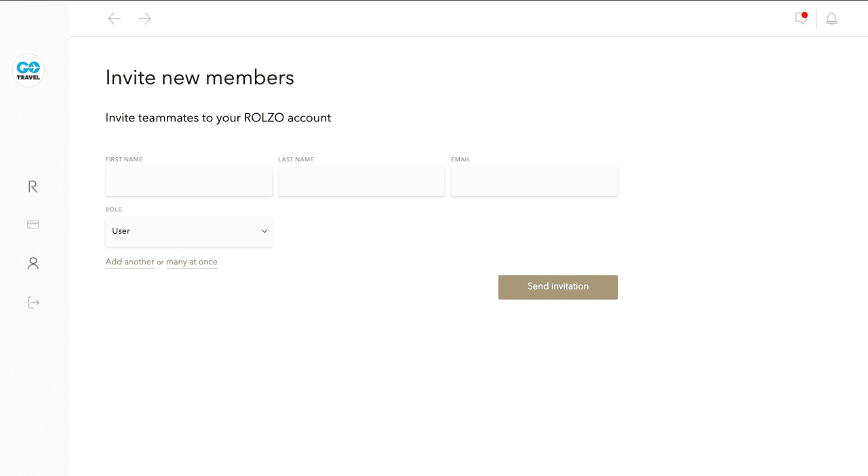Open the user profile icon in sidebar
868x476 pixels.
pyautogui.click(x=33, y=263)
